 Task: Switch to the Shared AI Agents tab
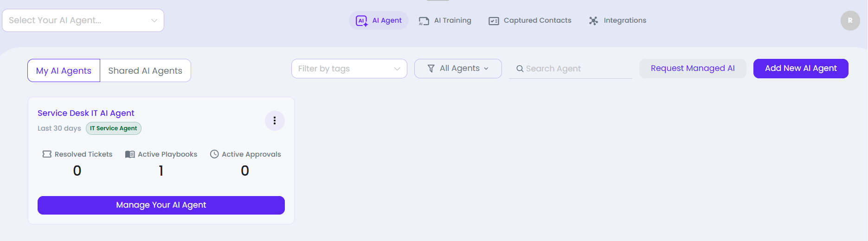[x=145, y=70]
